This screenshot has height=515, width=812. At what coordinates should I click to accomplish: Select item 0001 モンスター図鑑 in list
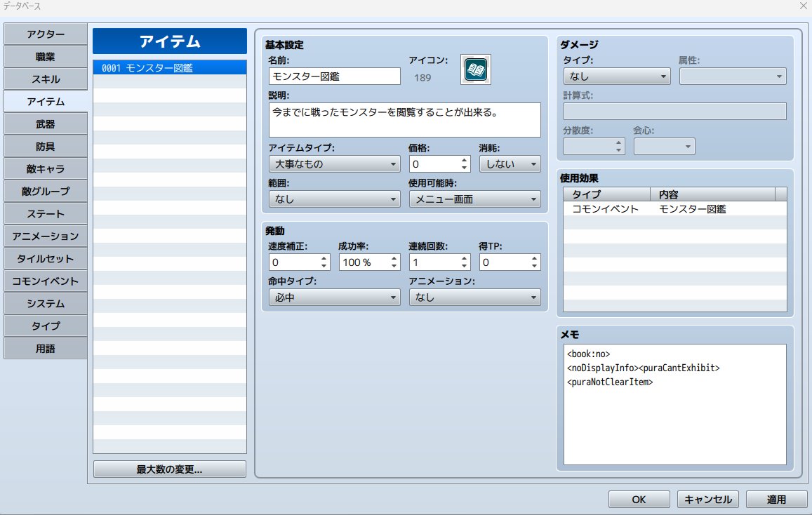click(170, 68)
